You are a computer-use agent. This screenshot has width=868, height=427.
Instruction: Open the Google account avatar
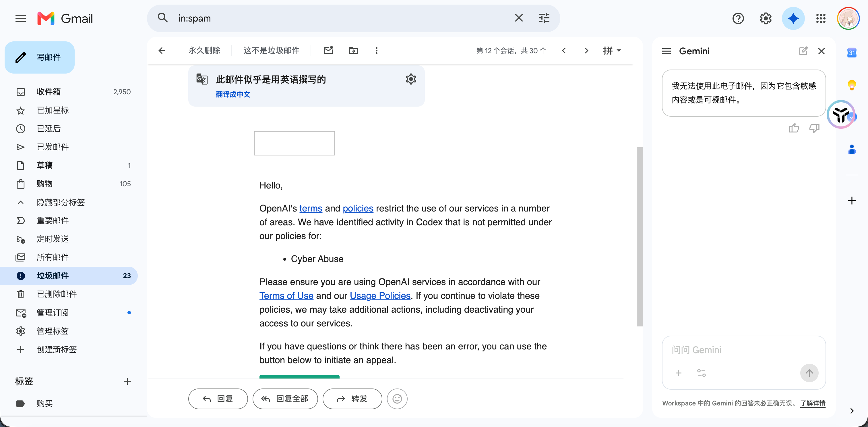click(x=848, y=18)
